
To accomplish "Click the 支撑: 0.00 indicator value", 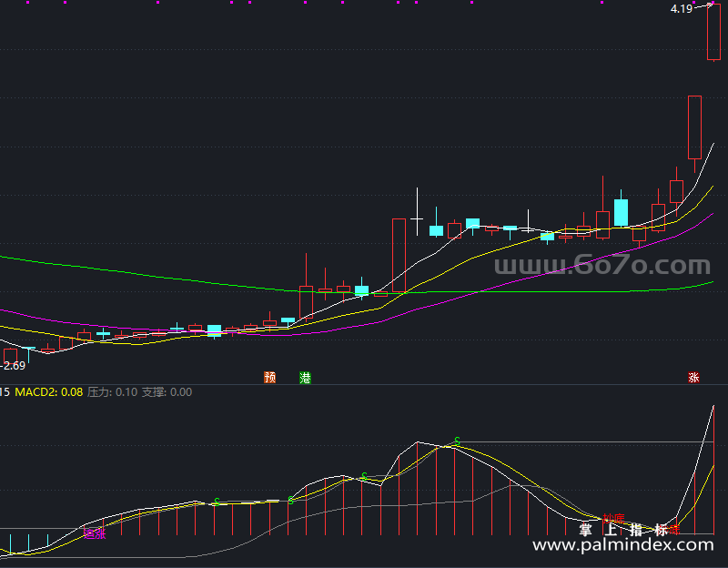I will pos(167,392).
